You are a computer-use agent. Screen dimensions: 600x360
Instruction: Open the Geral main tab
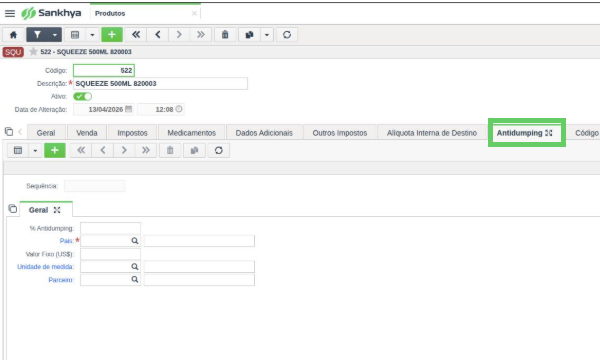46,133
